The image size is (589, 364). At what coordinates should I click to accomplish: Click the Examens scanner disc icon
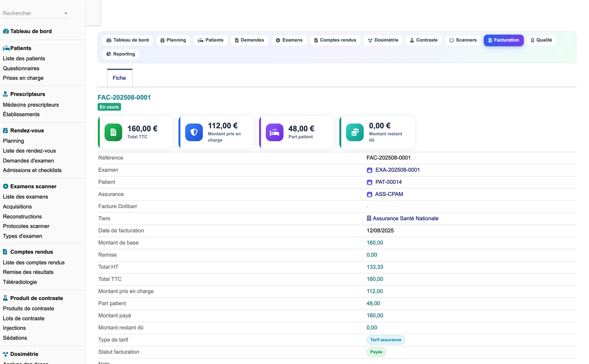[5, 186]
